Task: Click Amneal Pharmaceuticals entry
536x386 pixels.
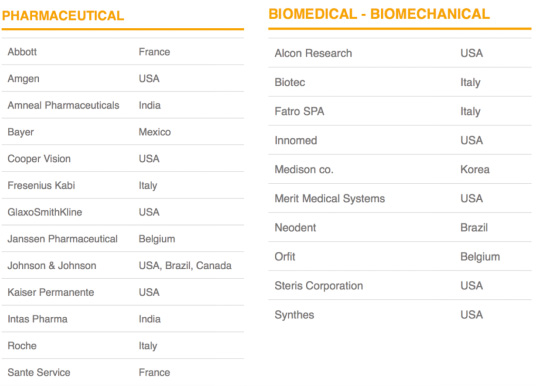Action: 64,105
